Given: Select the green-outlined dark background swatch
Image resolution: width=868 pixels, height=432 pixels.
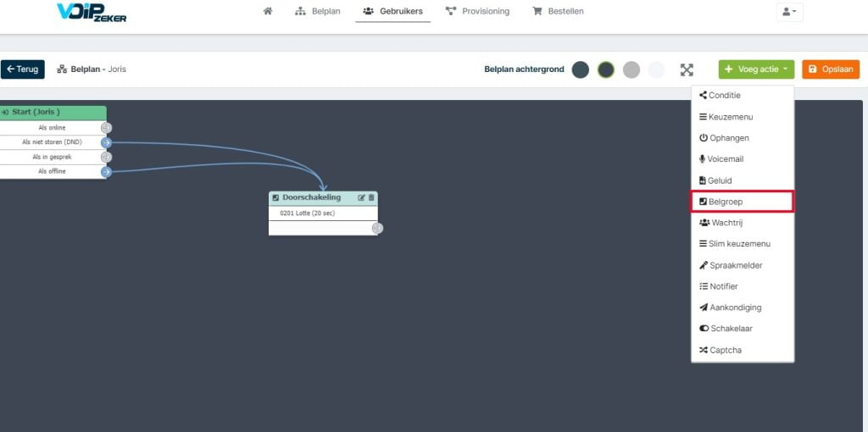Looking at the screenshot, I should (x=606, y=69).
